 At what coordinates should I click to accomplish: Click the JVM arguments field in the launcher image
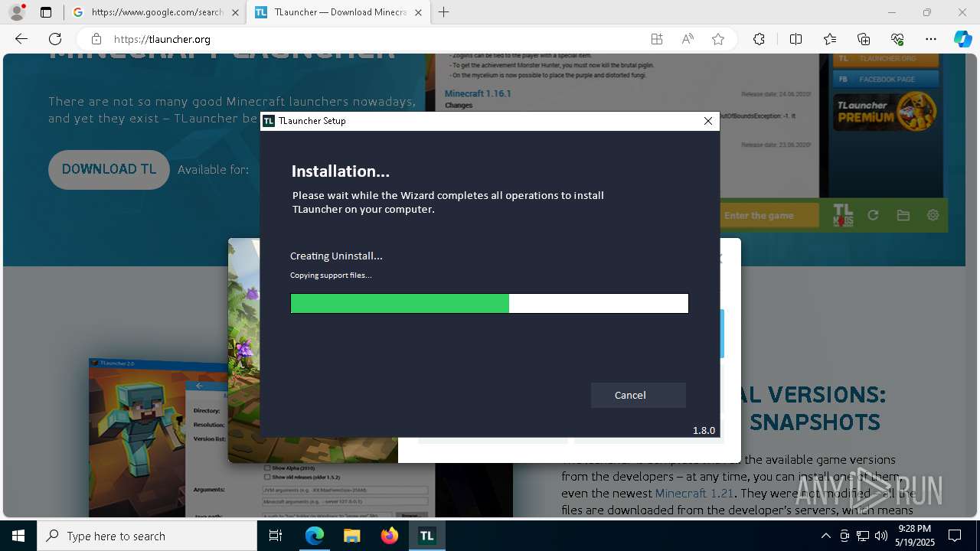click(345, 490)
